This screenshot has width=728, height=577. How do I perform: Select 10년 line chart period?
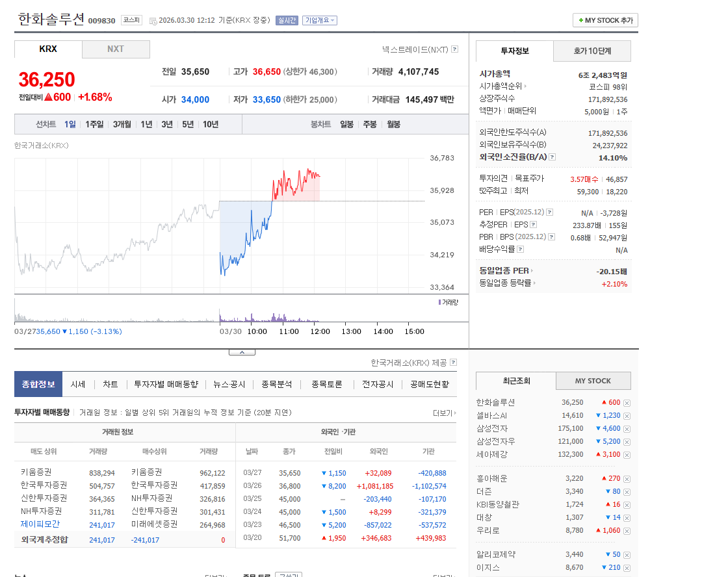[211, 124]
